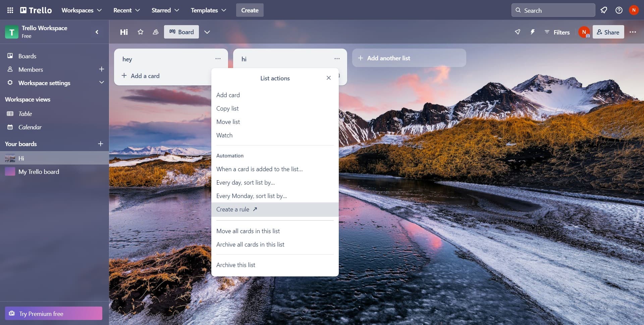Viewport: 644px width, 325px height.
Task: Collapse the Trello Workspace sidebar
Action: click(97, 32)
